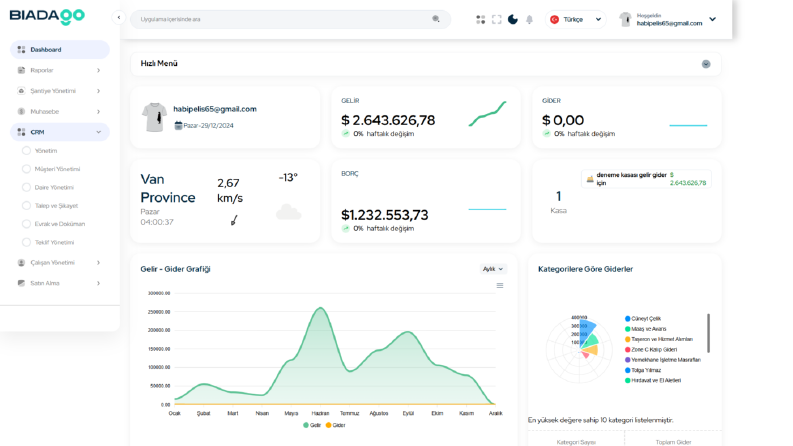
Task: Change the Aylık period dropdown
Action: click(493, 269)
